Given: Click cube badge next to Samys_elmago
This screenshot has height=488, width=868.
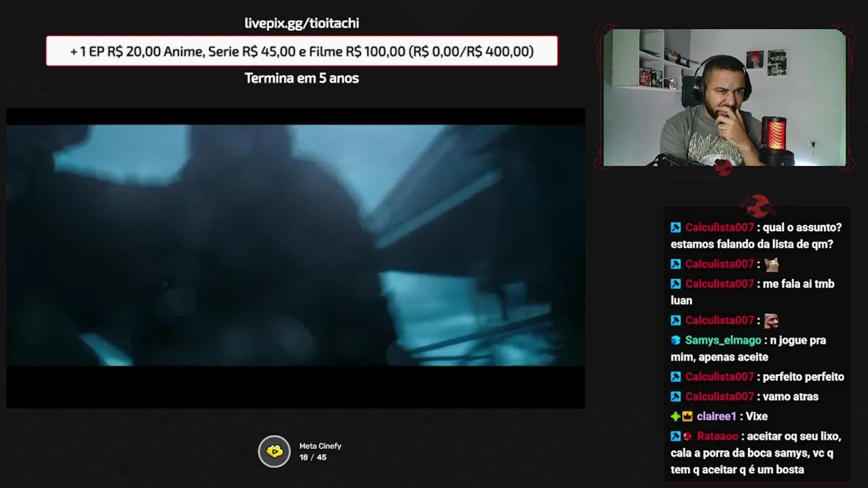Looking at the screenshot, I should pyautogui.click(x=675, y=340).
